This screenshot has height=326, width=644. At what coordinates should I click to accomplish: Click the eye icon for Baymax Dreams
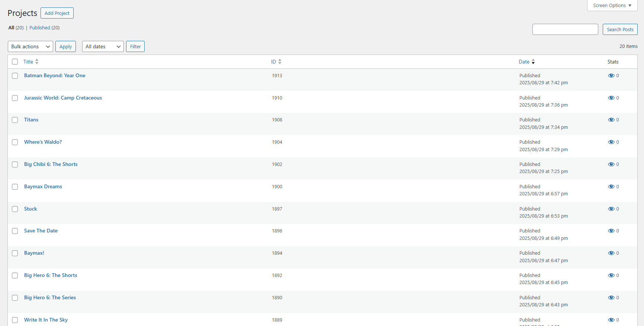pyautogui.click(x=611, y=187)
